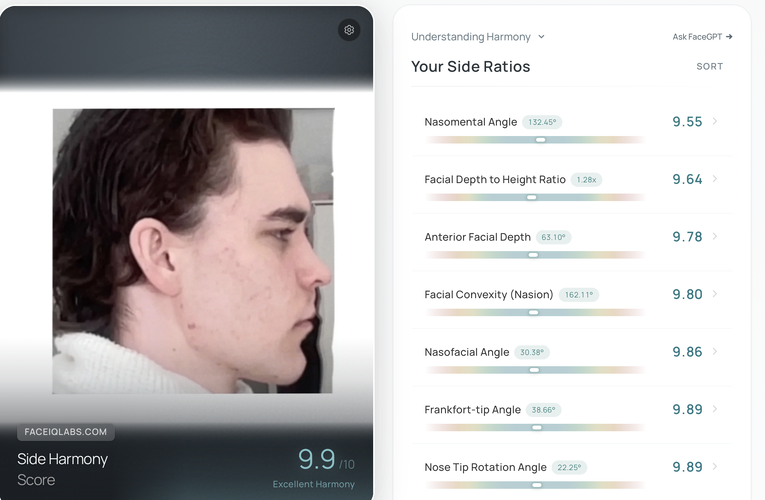Image resolution: width=765 pixels, height=500 pixels.
Task: Click the Your Side Ratios heading
Action: pos(470,66)
